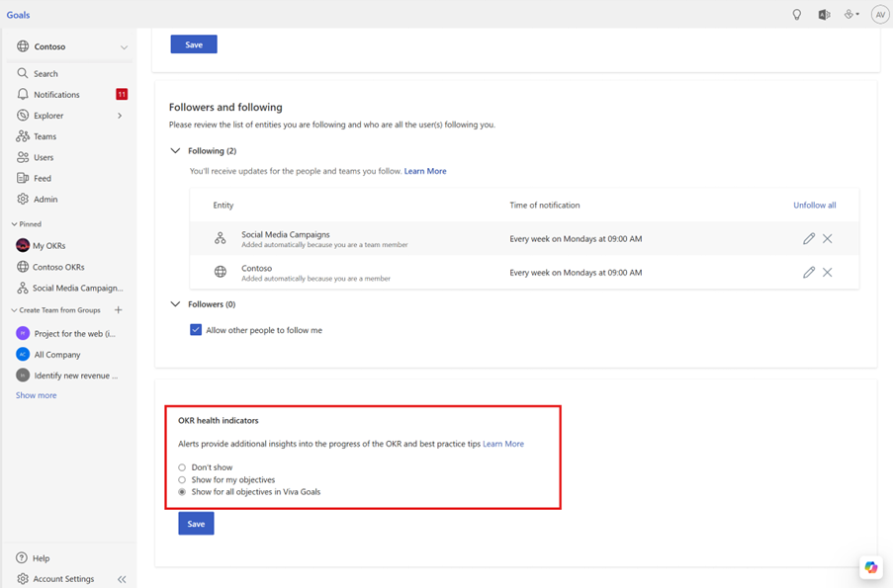Collapse the sidebar with double chevron
This screenshot has height=588, width=893.
click(122, 579)
